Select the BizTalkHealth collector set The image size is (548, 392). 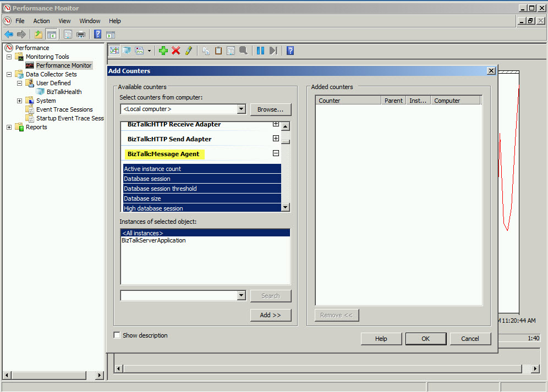click(64, 92)
